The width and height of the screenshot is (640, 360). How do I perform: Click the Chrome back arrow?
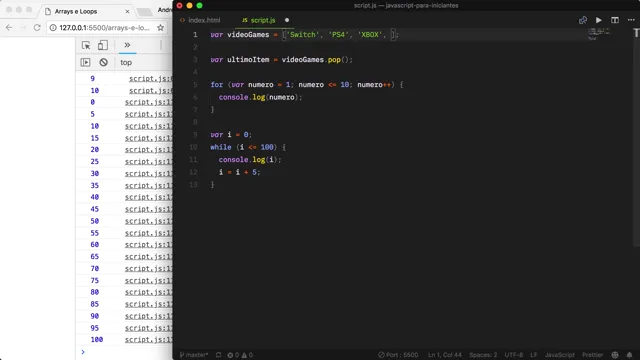pos(9,27)
